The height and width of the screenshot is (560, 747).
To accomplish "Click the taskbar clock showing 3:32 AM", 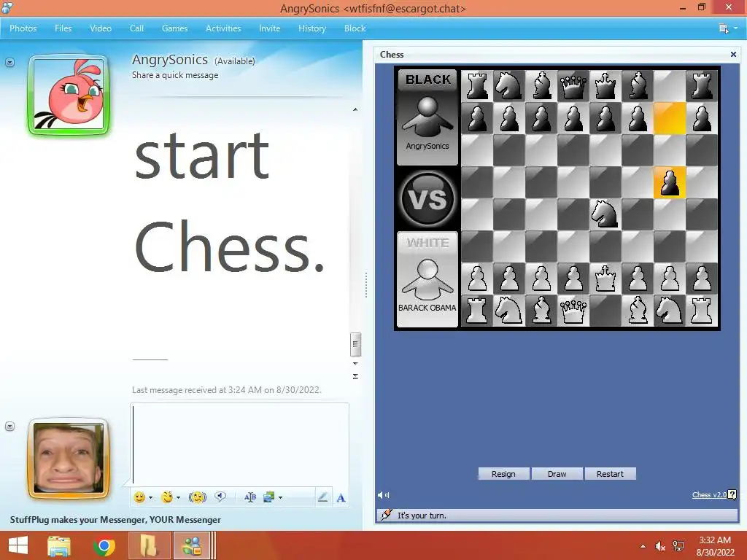I will pyautogui.click(x=715, y=546).
